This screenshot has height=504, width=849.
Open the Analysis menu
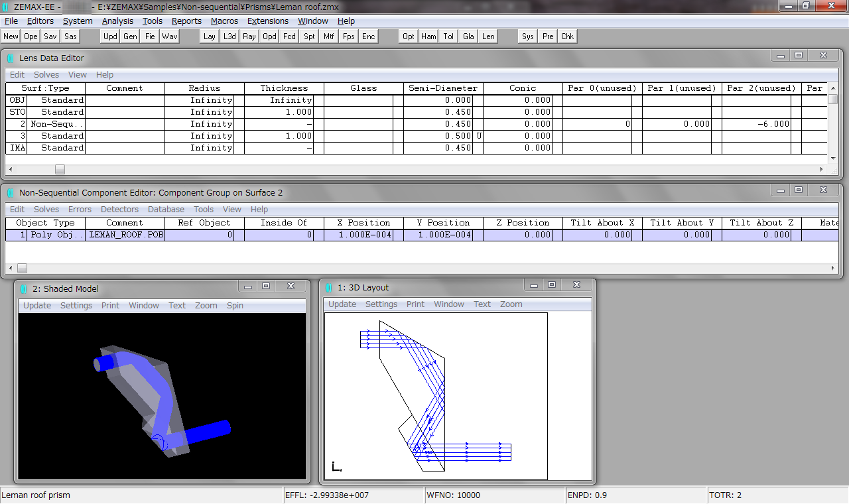coord(118,21)
